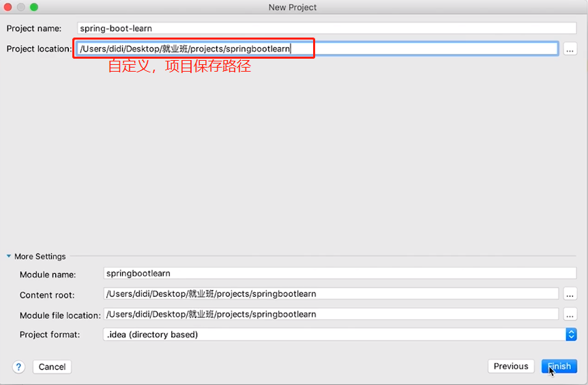Open the Content root browse ellipsis button
The width and height of the screenshot is (588, 385).
pyautogui.click(x=570, y=294)
